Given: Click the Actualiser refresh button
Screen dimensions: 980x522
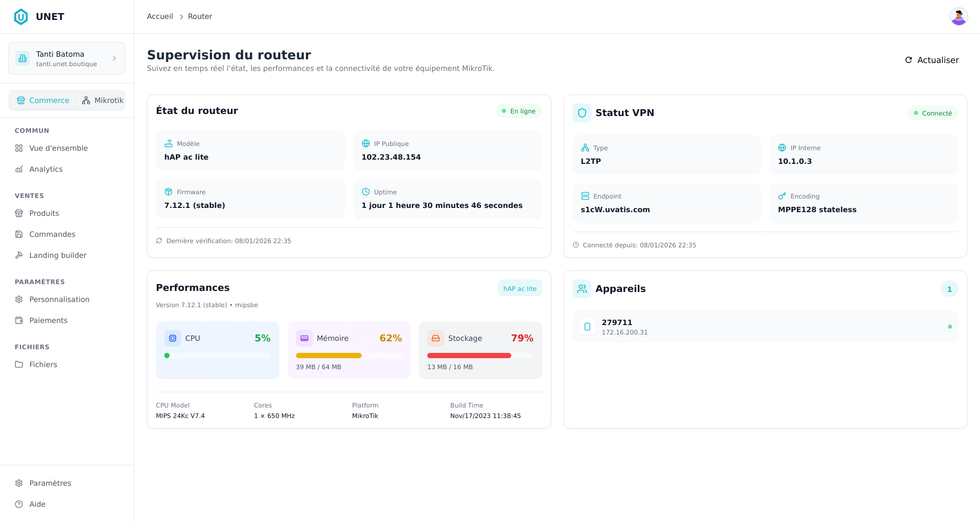Looking at the screenshot, I should click(932, 60).
